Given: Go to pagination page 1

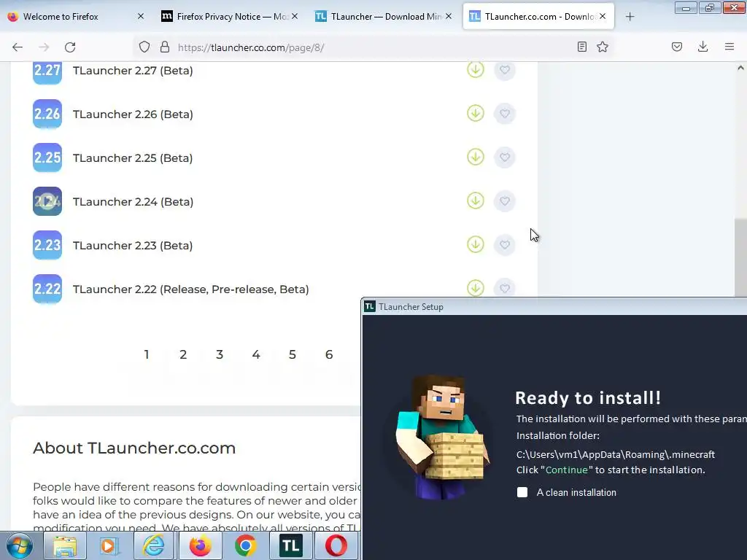Looking at the screenshot, I should 147,354.
